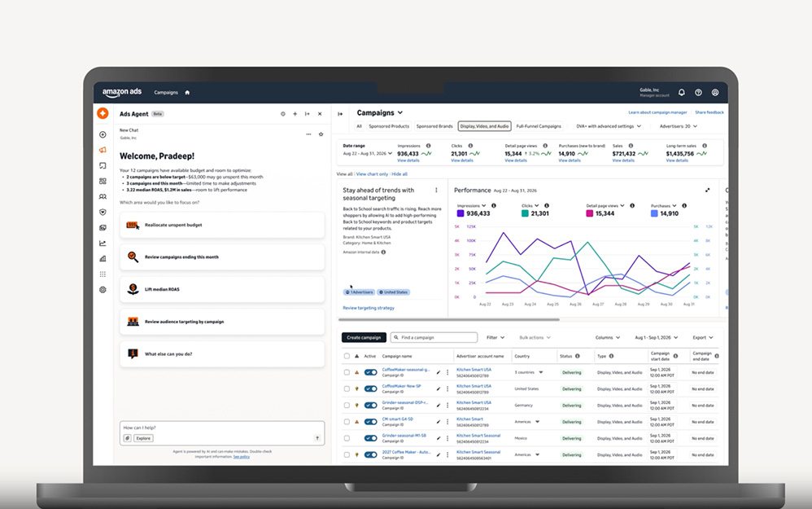Viewport: 812px width, 509px height.
Task: Open the notifications bell in the header
Action: click(x=682, y=92)
